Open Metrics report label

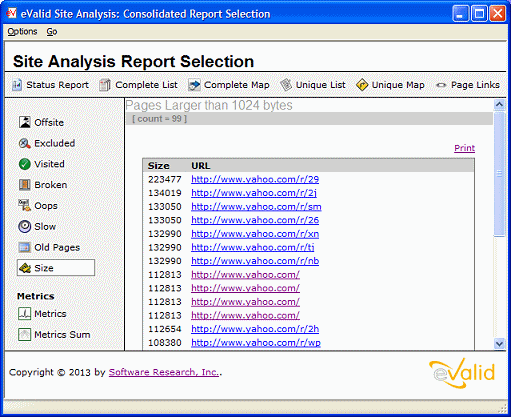point(50,314)
